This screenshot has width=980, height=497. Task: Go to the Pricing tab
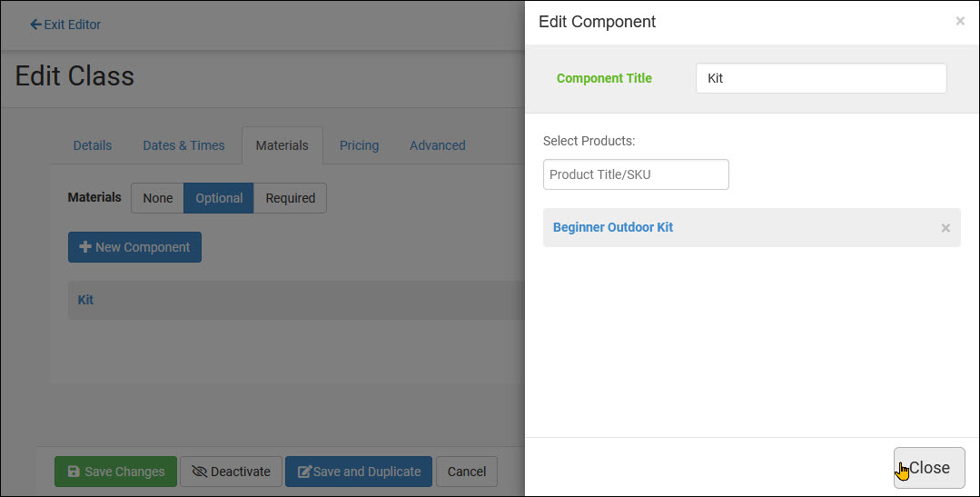coord(359,145)
